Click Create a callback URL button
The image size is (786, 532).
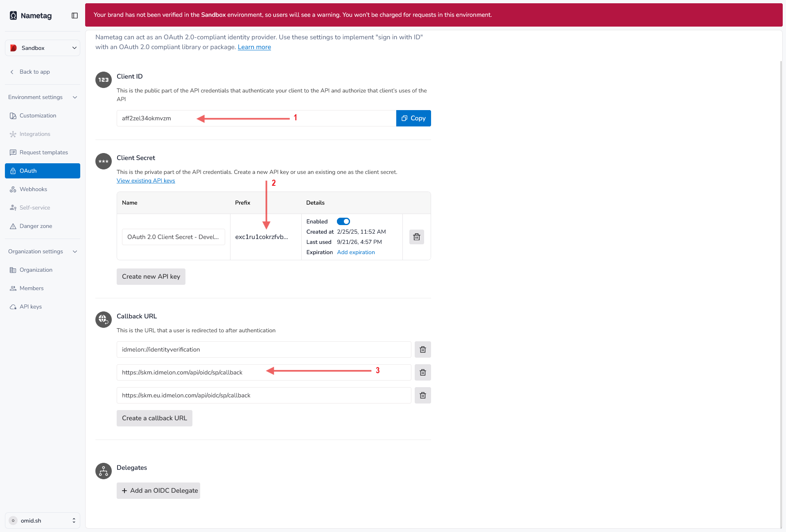[x=154, y=418]
